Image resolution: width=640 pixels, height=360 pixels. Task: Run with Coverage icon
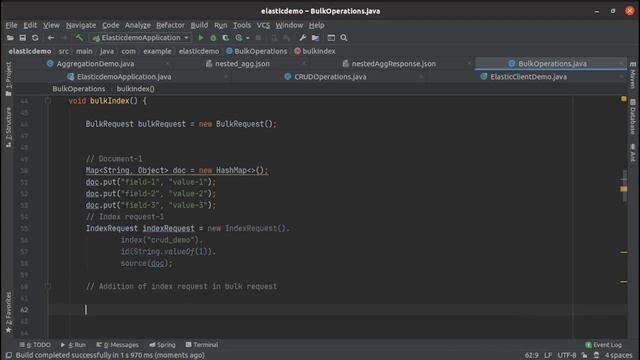[x=225, y=38]
